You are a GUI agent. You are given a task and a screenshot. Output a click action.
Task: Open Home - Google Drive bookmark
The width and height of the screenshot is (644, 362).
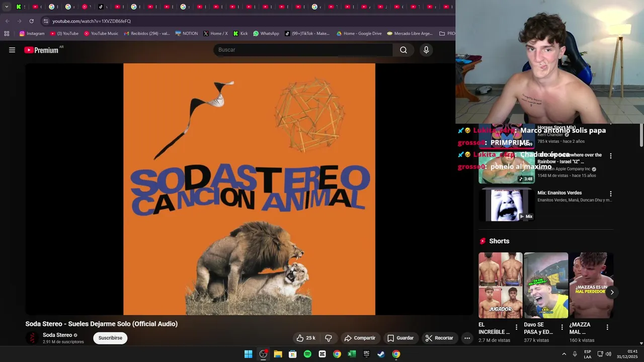[359, 34]
